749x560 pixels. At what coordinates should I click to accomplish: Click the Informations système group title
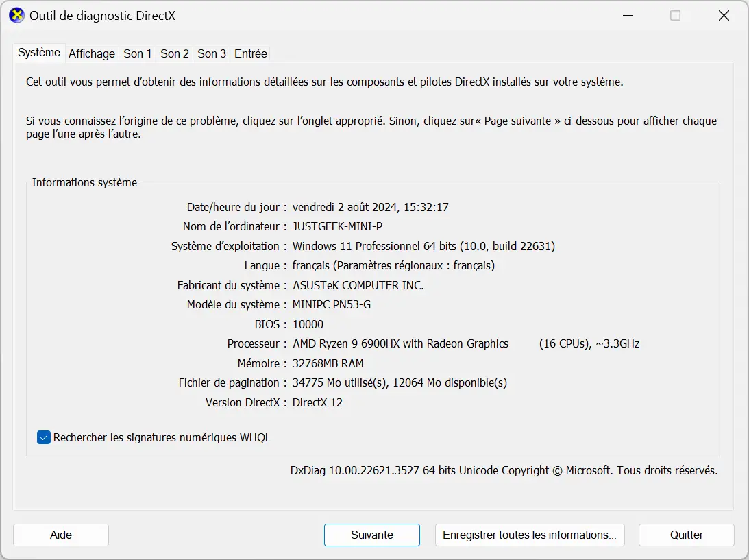point(84,182)
